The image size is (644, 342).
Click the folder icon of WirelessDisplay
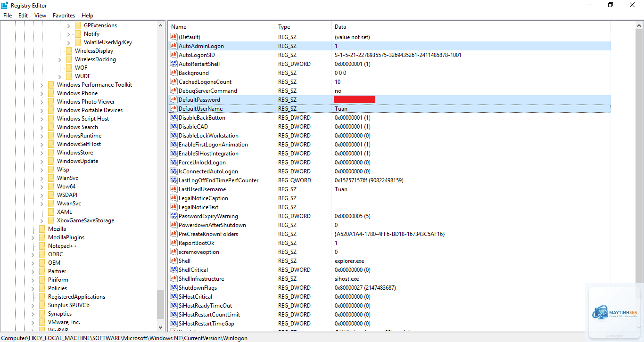click(69, 51)
